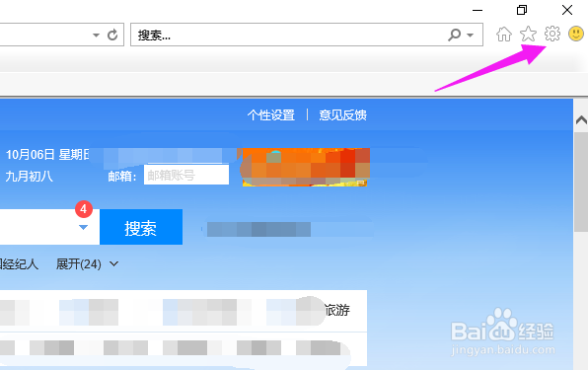Screen dimensions: 588x370
Task: Expand the 展开(24) list
Action: tap(87, 264)
